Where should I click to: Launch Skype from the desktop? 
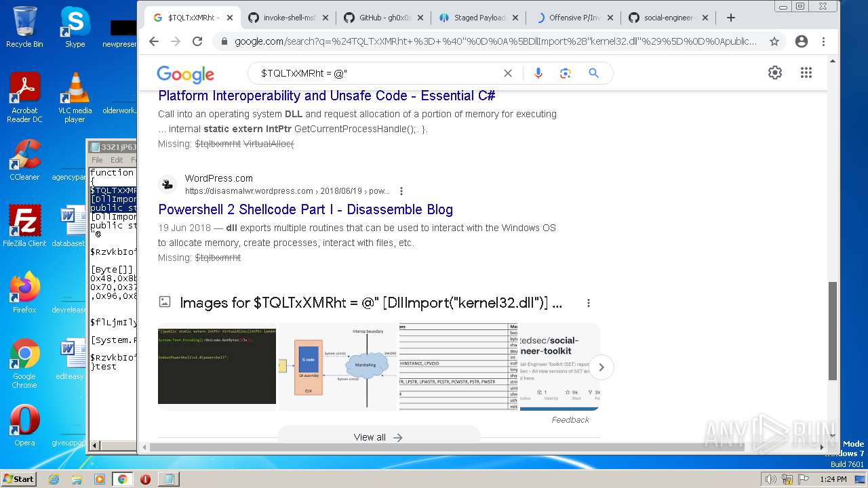75,28
